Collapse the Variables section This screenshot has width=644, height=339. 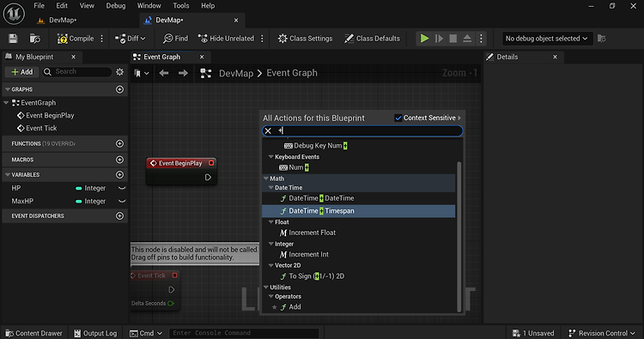[8, 174]
